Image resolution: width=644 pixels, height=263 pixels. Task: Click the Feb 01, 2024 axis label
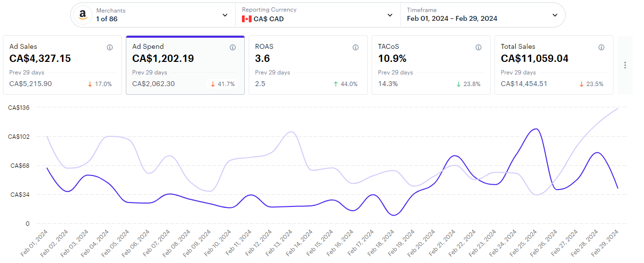35,243
